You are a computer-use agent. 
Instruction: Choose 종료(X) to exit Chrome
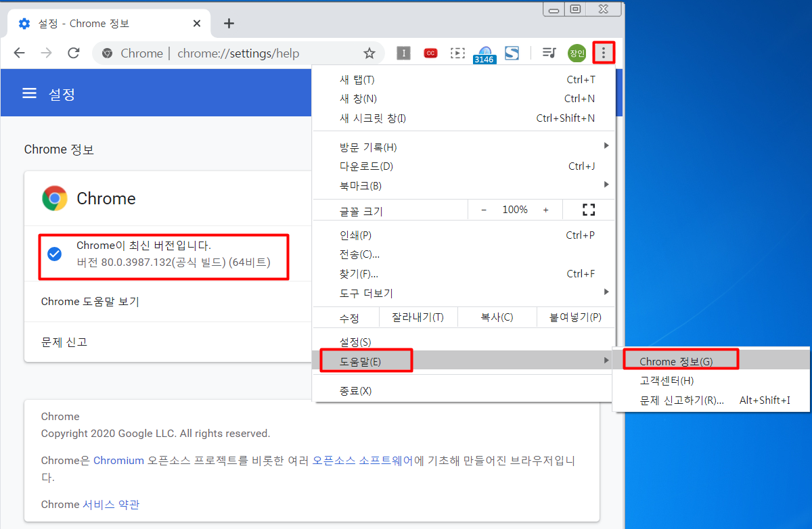tap(464, 390)
